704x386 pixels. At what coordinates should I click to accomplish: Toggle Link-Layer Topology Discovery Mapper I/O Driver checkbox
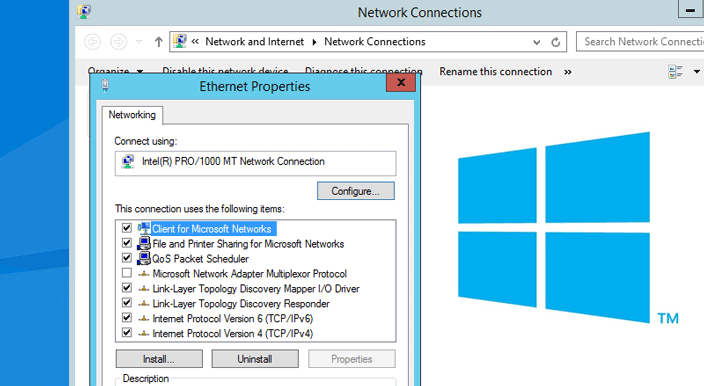127,288
